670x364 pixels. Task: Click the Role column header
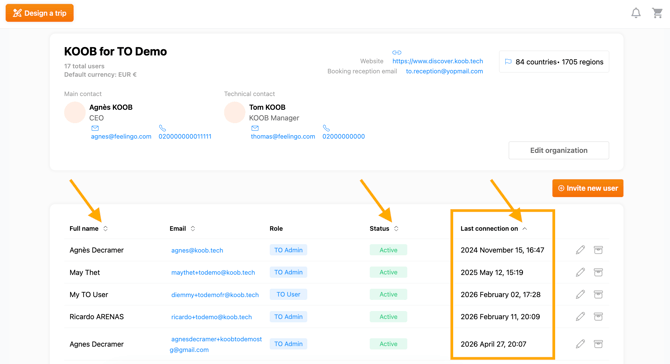click(276, 229)
